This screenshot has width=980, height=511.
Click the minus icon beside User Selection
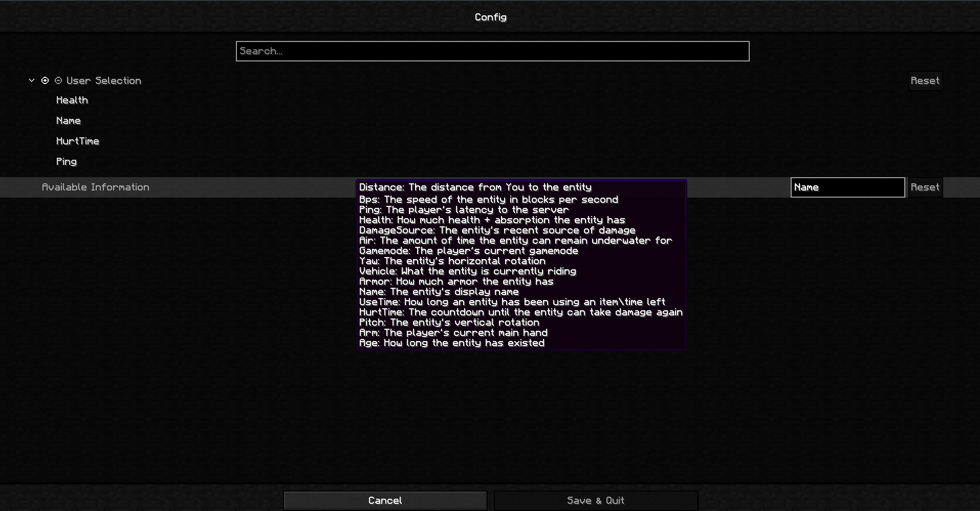click(58, 80)
